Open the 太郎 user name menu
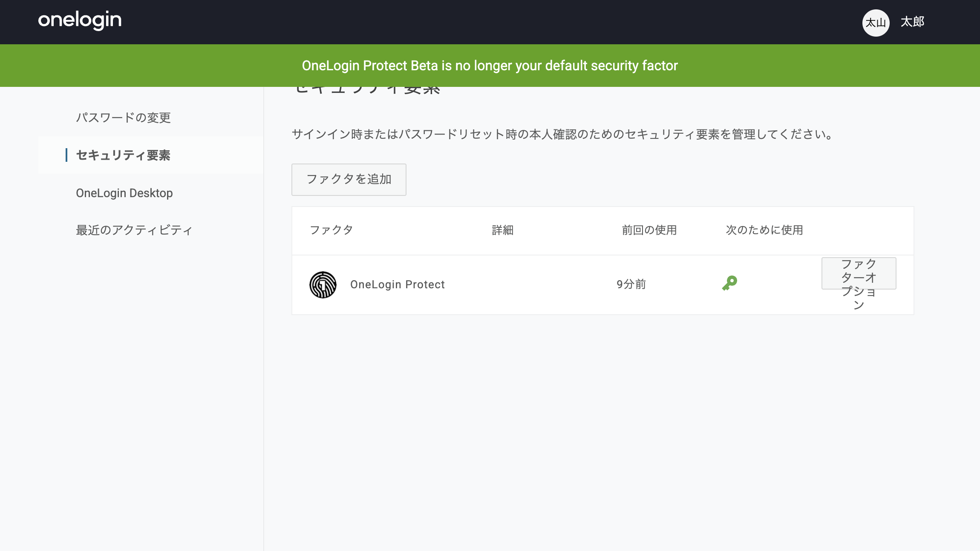Viewport: 980px width, 551px height. [912, 22]
